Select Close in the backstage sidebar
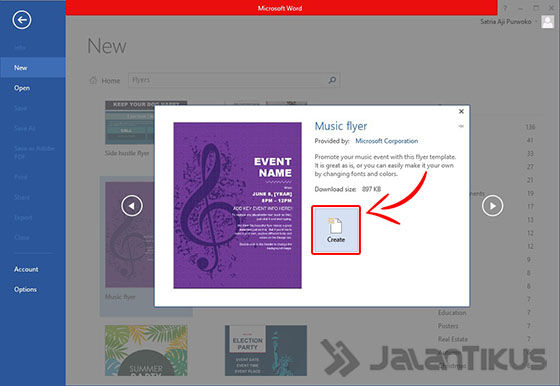This screenshot has height=386, width=560. click(x=33, y=237)
